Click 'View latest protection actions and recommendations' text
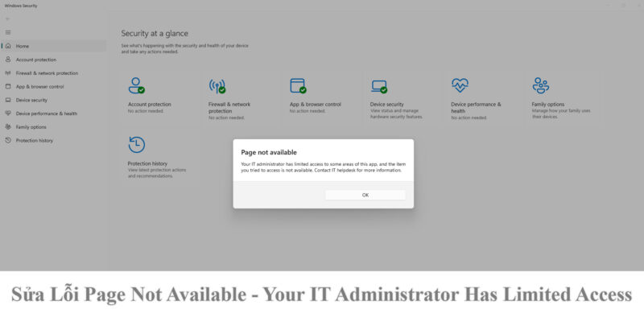 (157, 173)
